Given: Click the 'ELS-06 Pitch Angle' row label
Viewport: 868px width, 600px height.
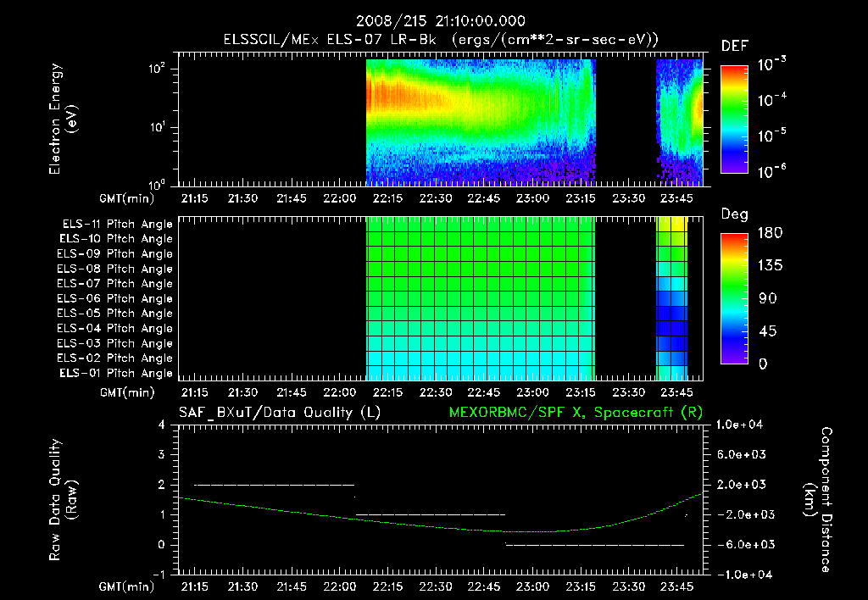Looking at the screenshot, I should (x=115, y=299).
